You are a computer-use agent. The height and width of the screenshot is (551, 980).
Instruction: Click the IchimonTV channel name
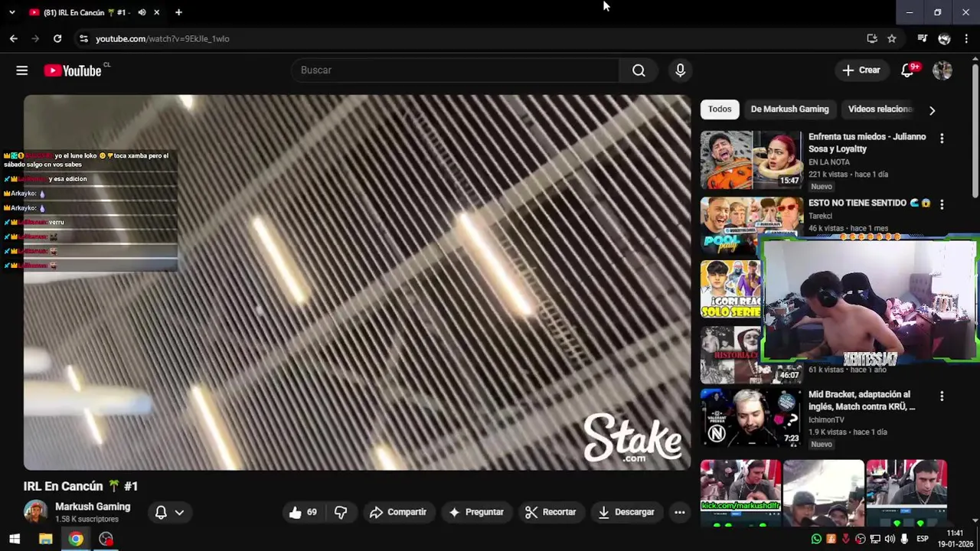pos(826,419)
